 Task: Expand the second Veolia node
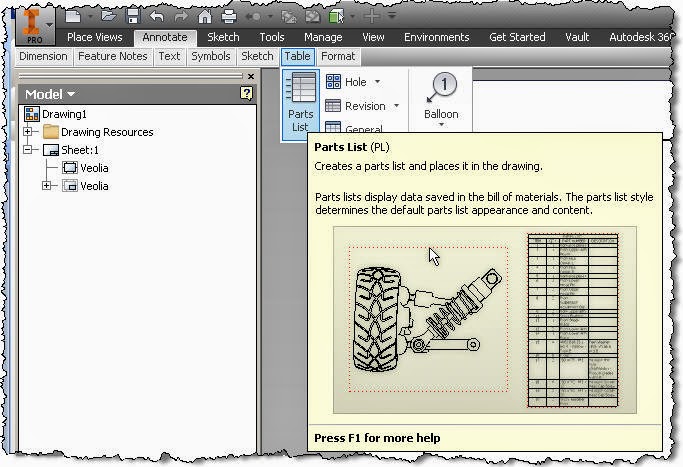pos(47,186)
